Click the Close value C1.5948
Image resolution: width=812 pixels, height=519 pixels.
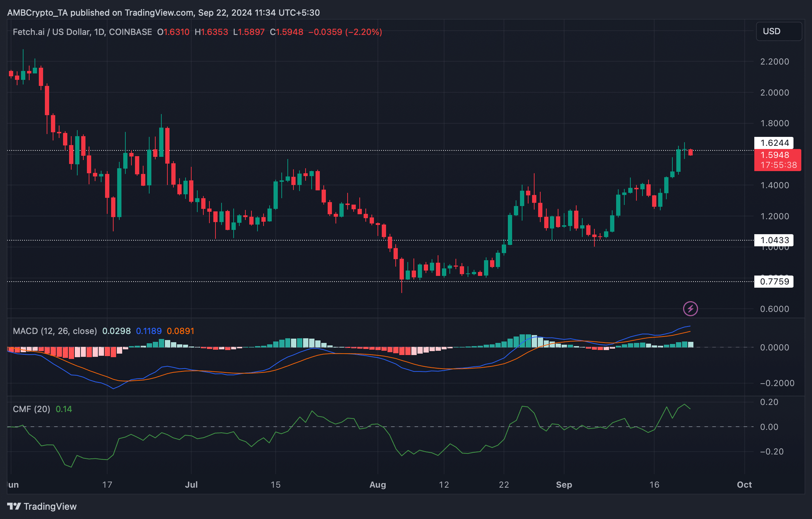[x=287, y=32]
